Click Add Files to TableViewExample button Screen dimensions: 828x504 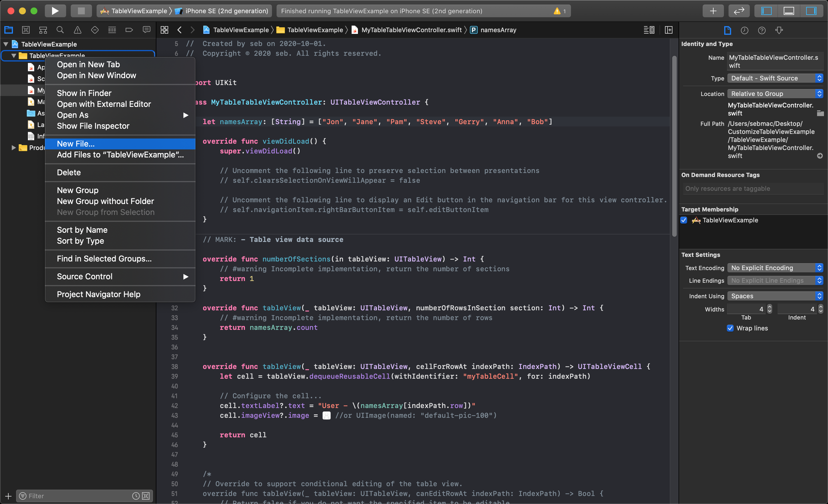pos(120,155)
